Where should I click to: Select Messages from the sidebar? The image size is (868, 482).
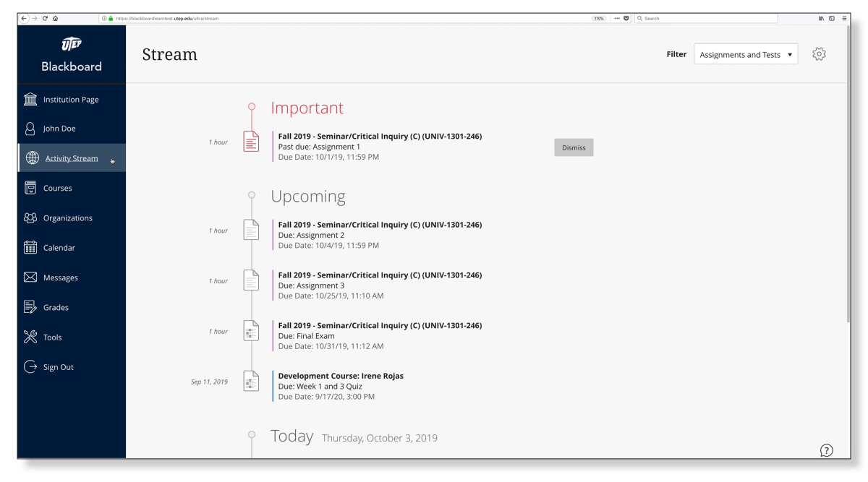(60, 277)
